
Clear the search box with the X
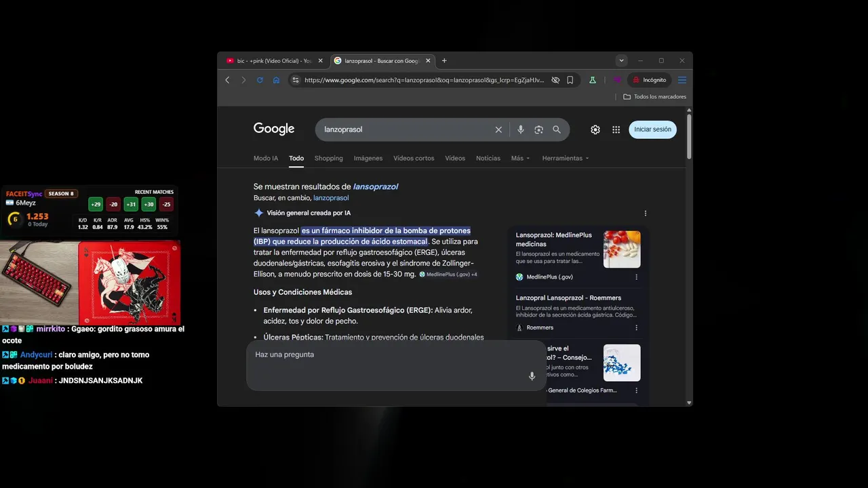[x=498, y=129]
